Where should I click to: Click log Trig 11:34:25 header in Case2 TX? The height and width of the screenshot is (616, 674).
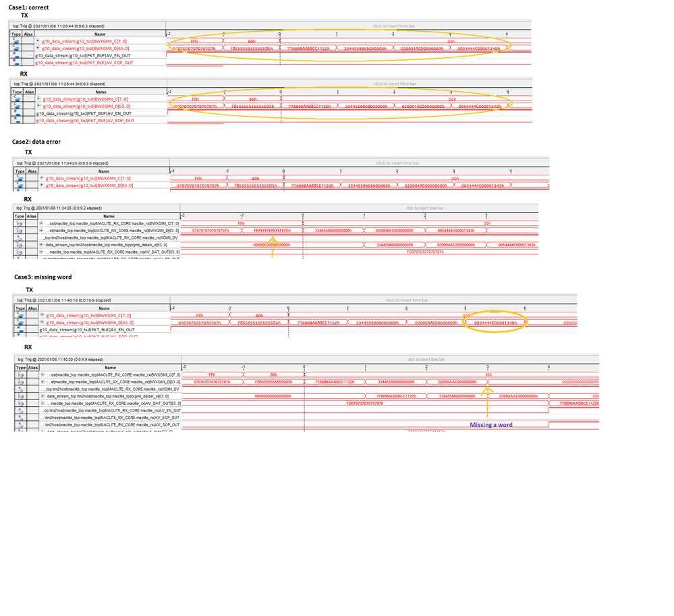coord(62,163)
